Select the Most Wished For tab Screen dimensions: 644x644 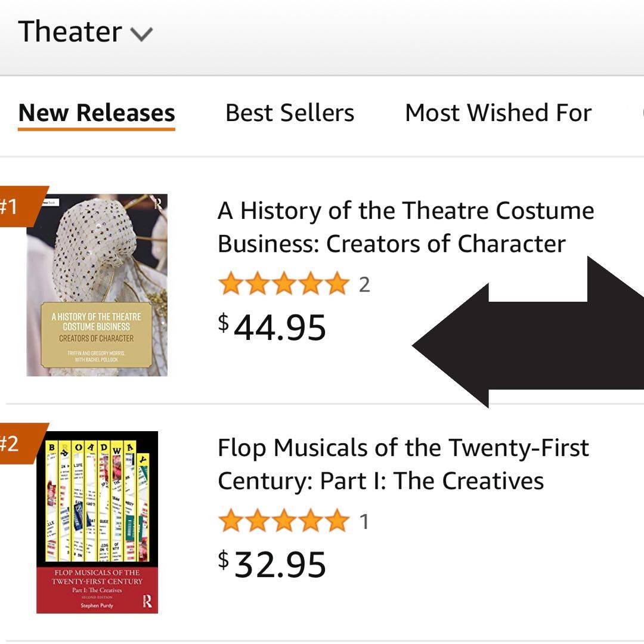tap(498, 113)
